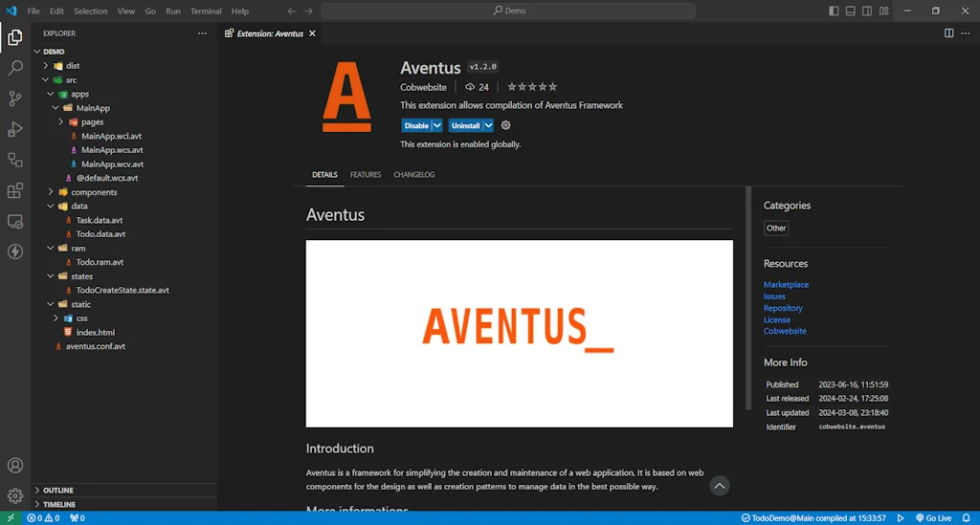The height and width of the screenshot is (525, 980).
Task: Click the split editor right icon
Action: coord(948,33)
